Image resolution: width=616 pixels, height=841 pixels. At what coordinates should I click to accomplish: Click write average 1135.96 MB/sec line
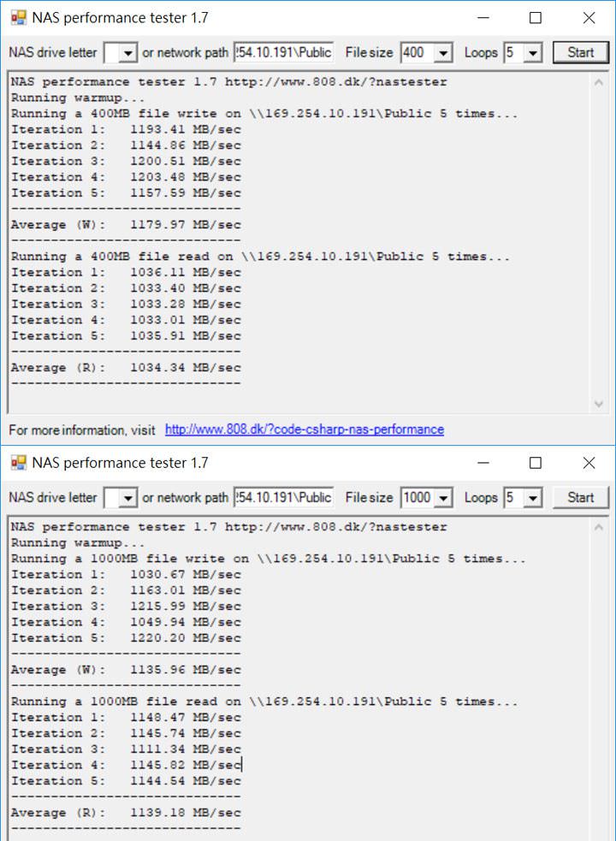click(x=126, y=670)
